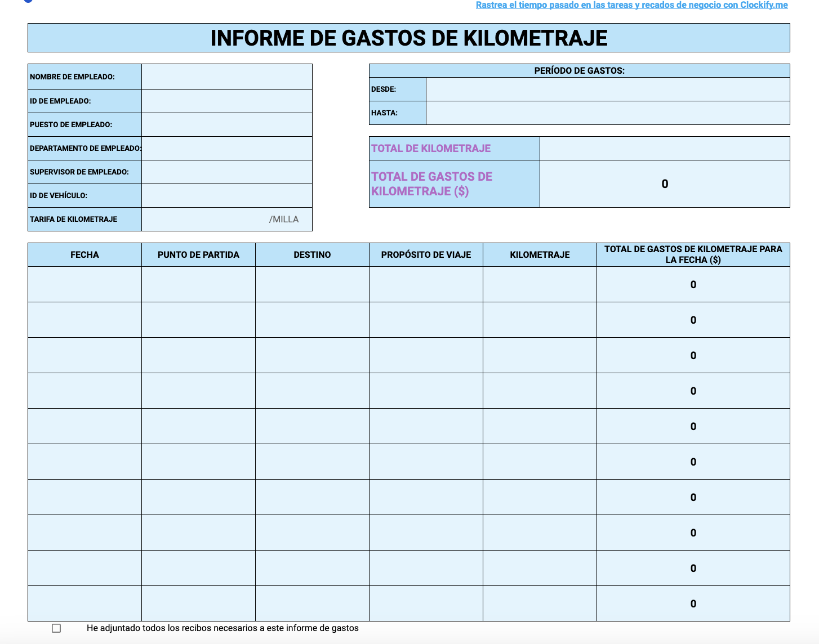
Task: Click the last row Kilometraje cell
Action: click(540, 603)
